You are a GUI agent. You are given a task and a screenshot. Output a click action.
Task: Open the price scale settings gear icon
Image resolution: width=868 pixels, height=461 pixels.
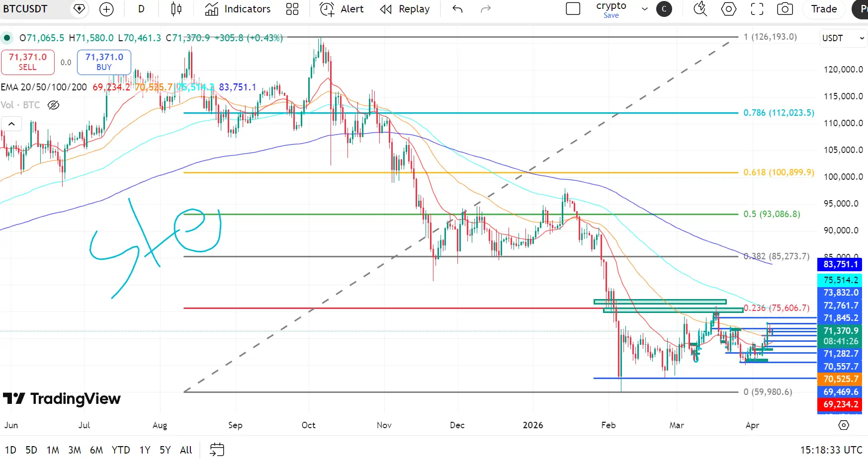click(x=844, y=425)
